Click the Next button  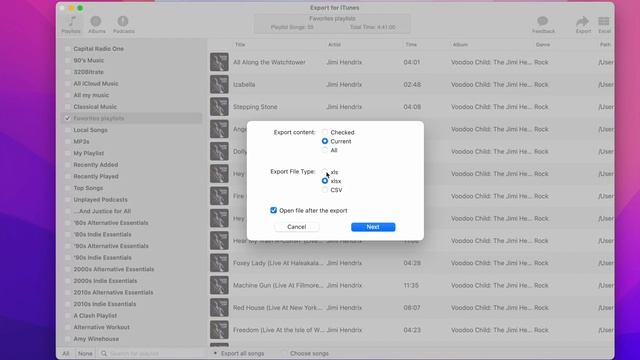(x=373, y=227)
